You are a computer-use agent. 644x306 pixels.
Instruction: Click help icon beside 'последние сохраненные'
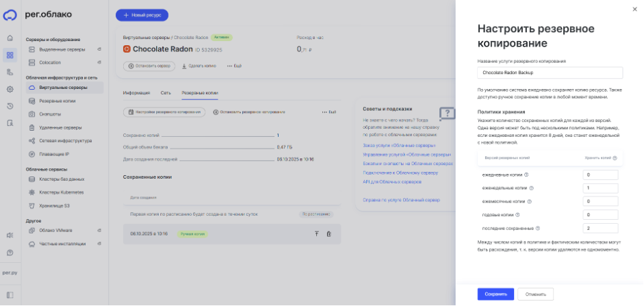click(x=537, y=228)
